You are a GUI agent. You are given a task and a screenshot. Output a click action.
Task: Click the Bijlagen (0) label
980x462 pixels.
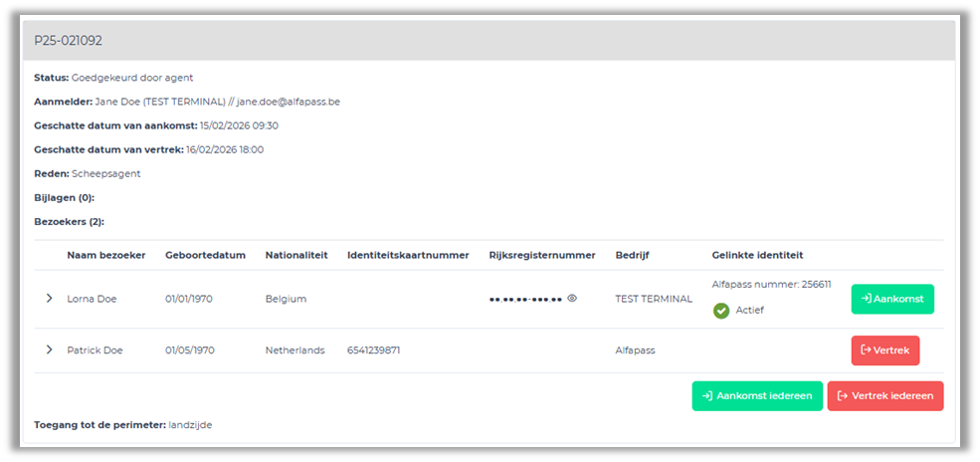click(x=64, y=197)
